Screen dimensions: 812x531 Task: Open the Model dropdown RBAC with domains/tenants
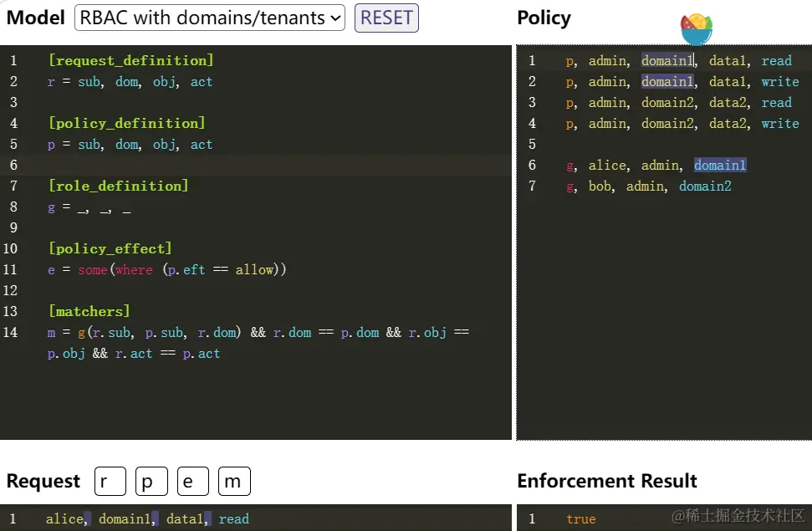pos(210,18)
